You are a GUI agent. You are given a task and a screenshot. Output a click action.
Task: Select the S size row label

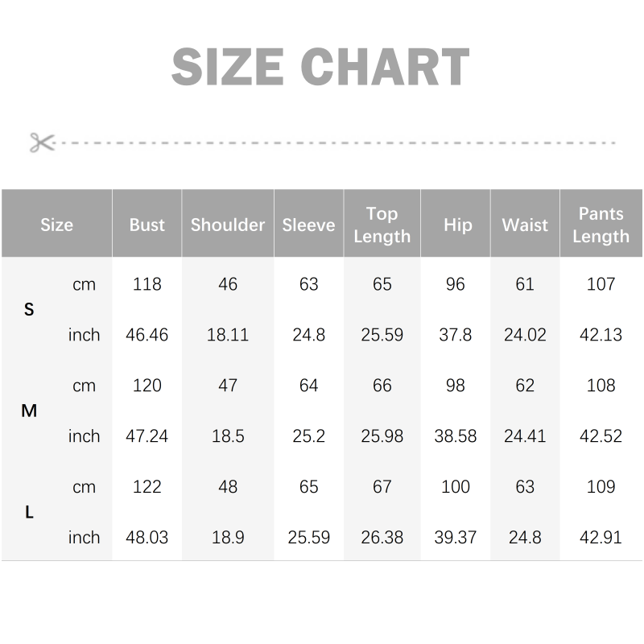pos(30,309)
